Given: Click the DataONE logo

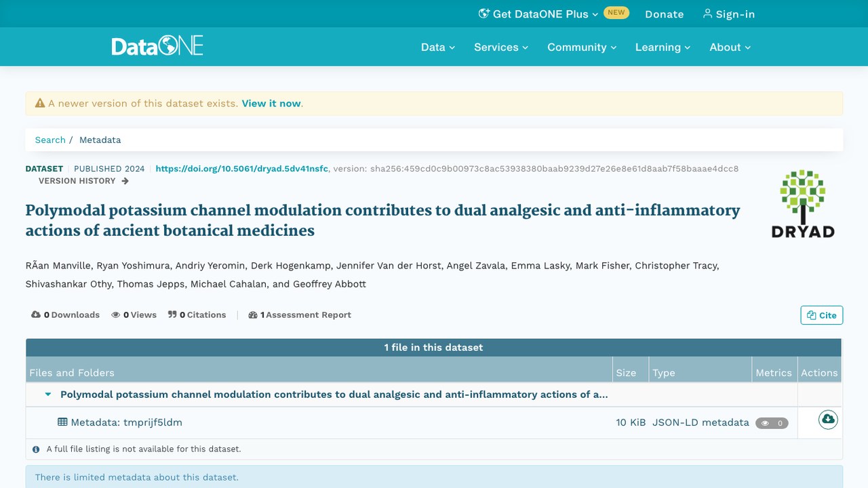Looking at the screenshot, I should (x=157, y=46).
